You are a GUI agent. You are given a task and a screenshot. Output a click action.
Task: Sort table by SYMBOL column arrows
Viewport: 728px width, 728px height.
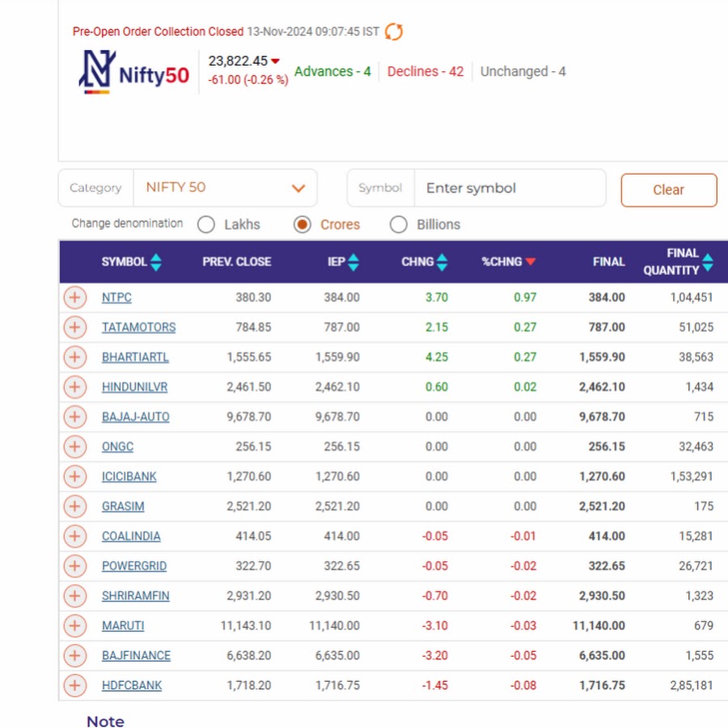click(x=156, y=262)
